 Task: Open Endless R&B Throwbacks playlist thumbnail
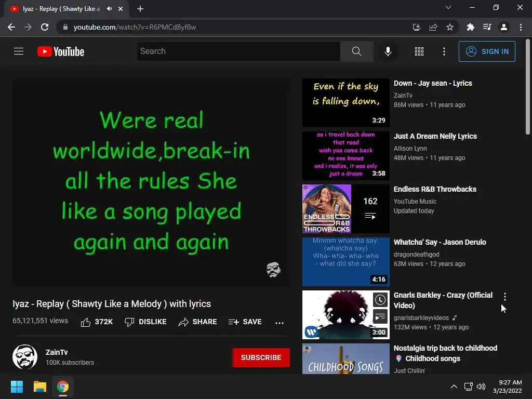point(345,209)
